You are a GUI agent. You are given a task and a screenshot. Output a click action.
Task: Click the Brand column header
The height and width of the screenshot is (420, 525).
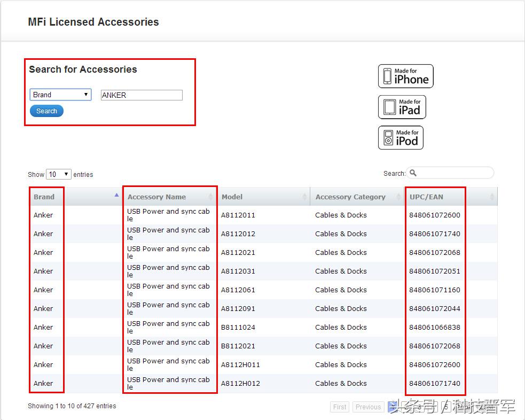[x=75, y=197]
